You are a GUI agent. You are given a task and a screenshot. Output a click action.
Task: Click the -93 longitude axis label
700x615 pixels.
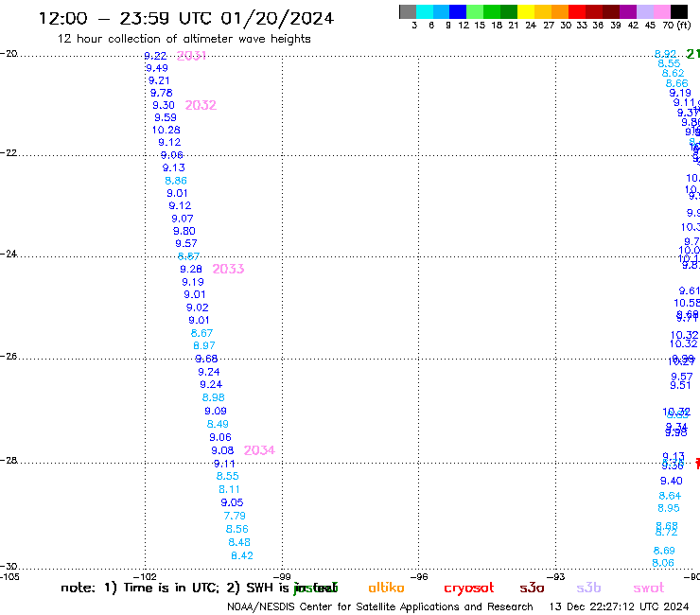coord(556,577)
